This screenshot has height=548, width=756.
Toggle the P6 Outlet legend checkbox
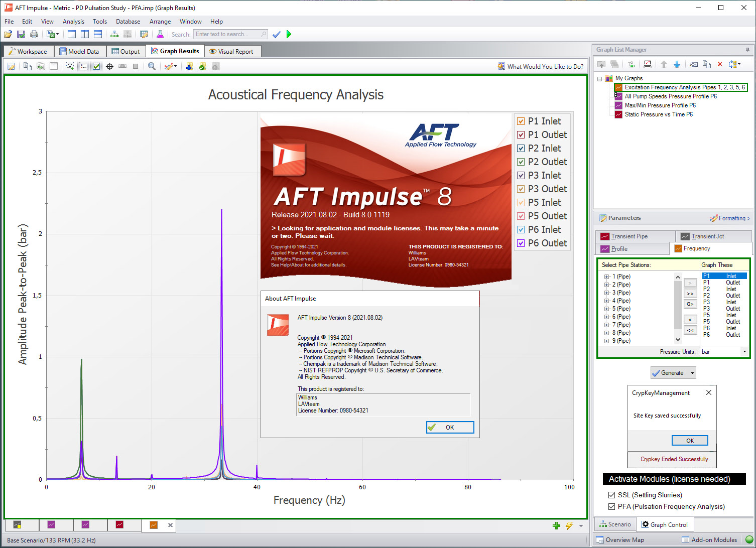point(521,243)
